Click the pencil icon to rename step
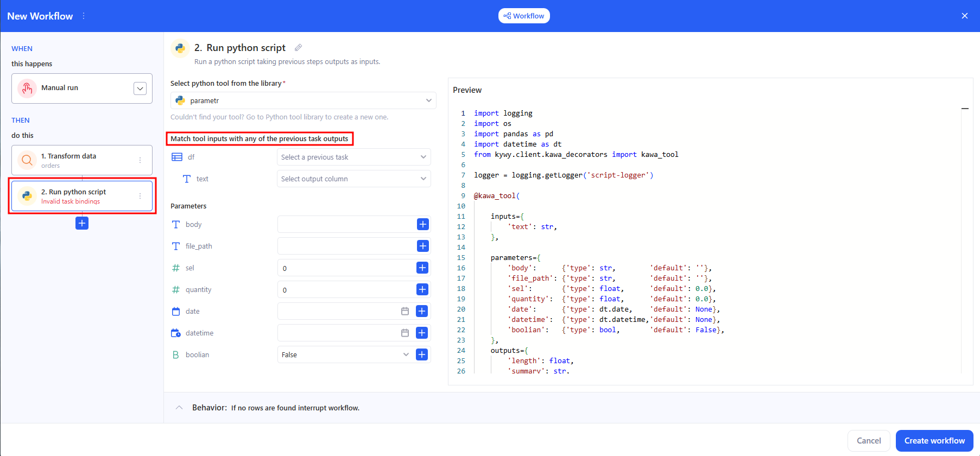Image resolution: width=980 pixels, height=456 pixels. [298, 48]
